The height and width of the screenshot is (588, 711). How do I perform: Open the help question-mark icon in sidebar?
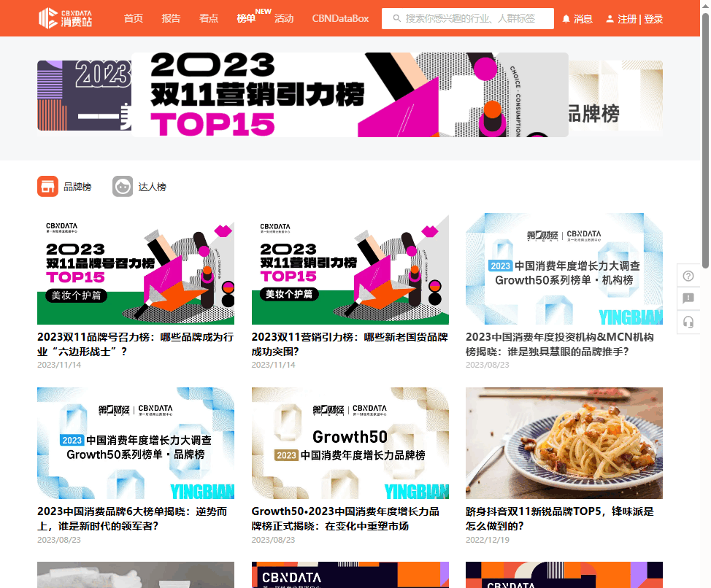[x=688, y=276]
